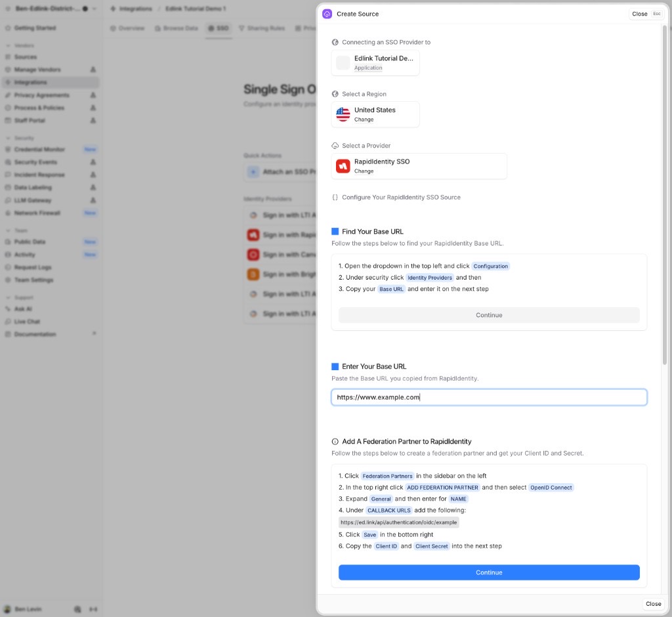Click the Ask AI sidebar icon
This screenshot has width=672, height=617.
click(x=8, y=308)
